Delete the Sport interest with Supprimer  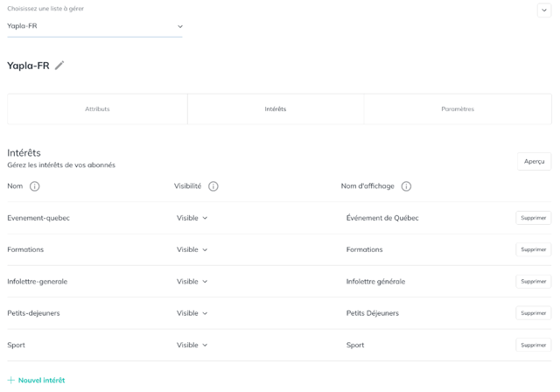click(x=533, y=345)
